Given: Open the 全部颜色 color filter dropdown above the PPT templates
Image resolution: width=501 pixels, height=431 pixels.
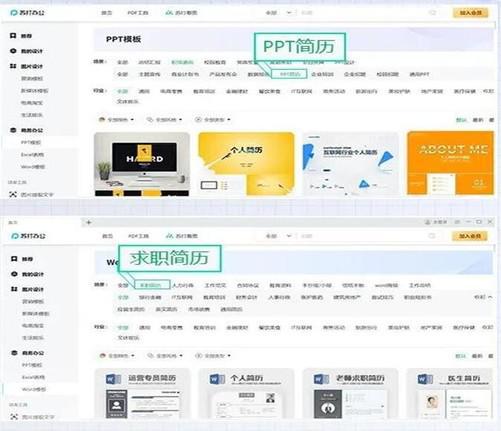Looking at the screenshot, I should coord(116,119).
